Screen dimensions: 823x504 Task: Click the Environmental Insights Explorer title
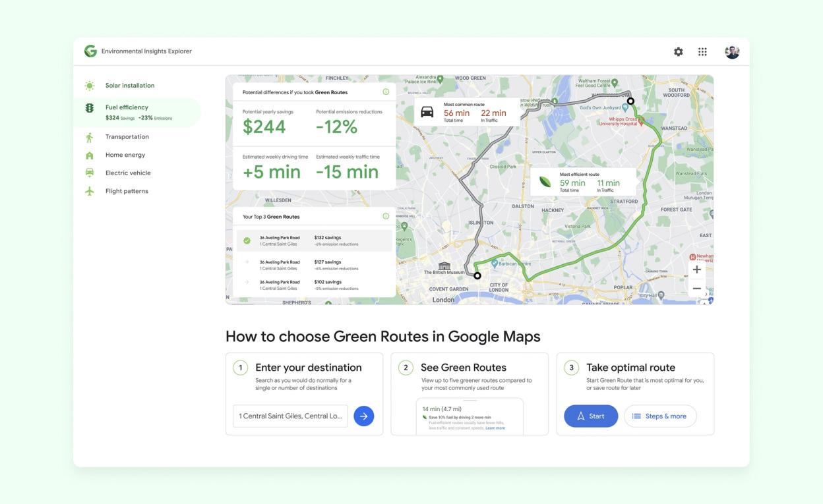click(146, 51)
